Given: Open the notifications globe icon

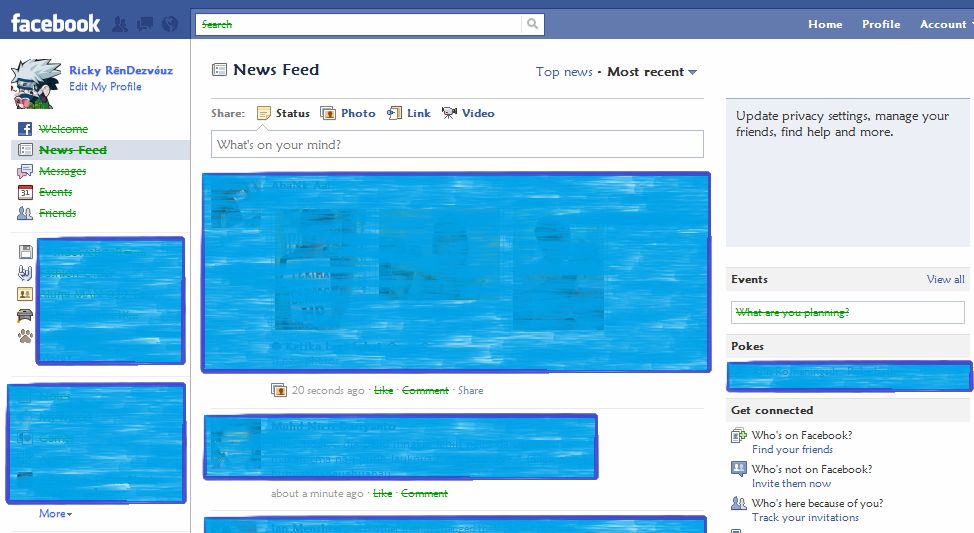Looking at the screenshot, I should [170, 24].
